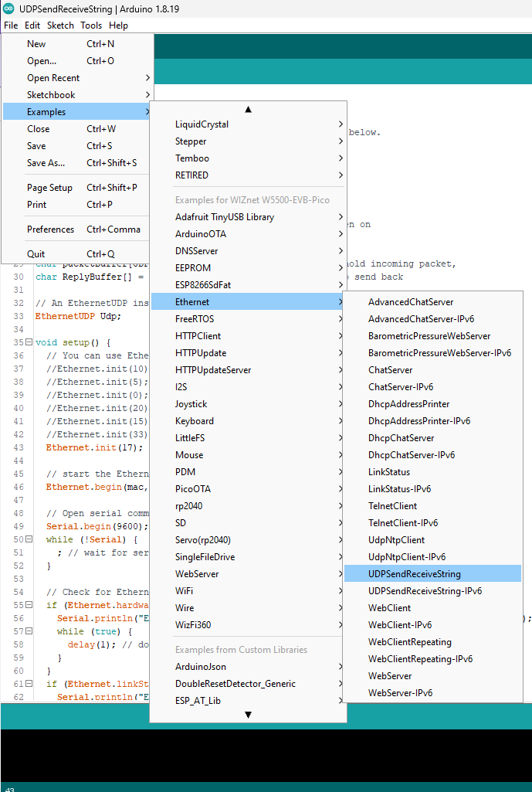
Task: Open the ChatServer example
Action: 432,370
